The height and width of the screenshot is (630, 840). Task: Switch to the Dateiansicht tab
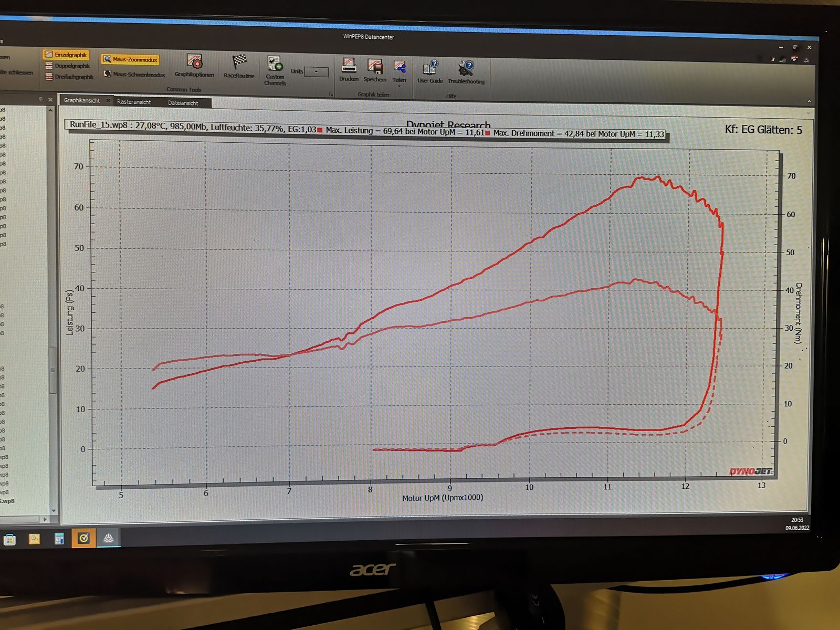pos(183,103)
